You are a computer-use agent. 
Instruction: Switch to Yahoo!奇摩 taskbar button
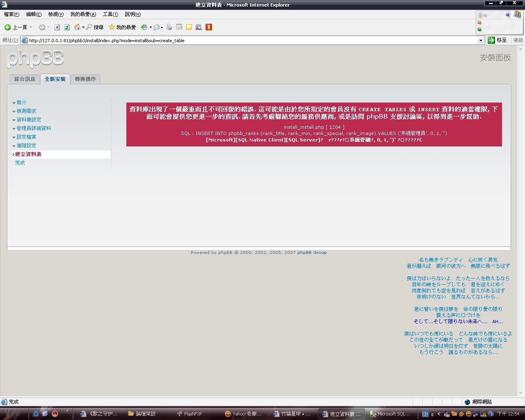click(243, 414)
